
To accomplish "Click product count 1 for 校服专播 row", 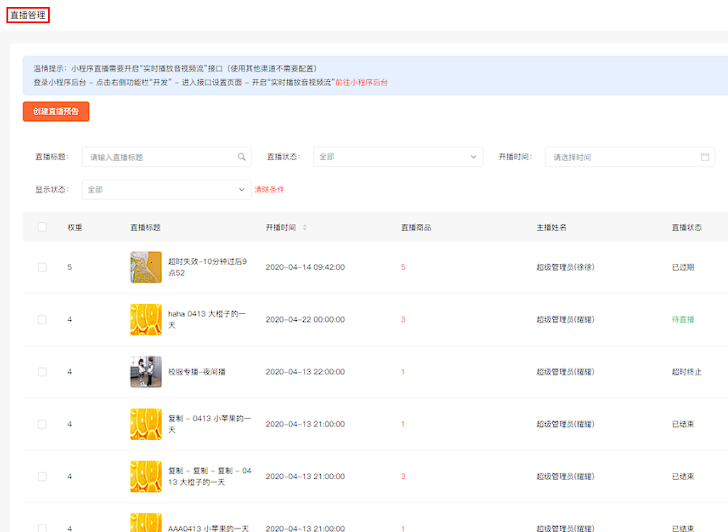I will [403, 372].
